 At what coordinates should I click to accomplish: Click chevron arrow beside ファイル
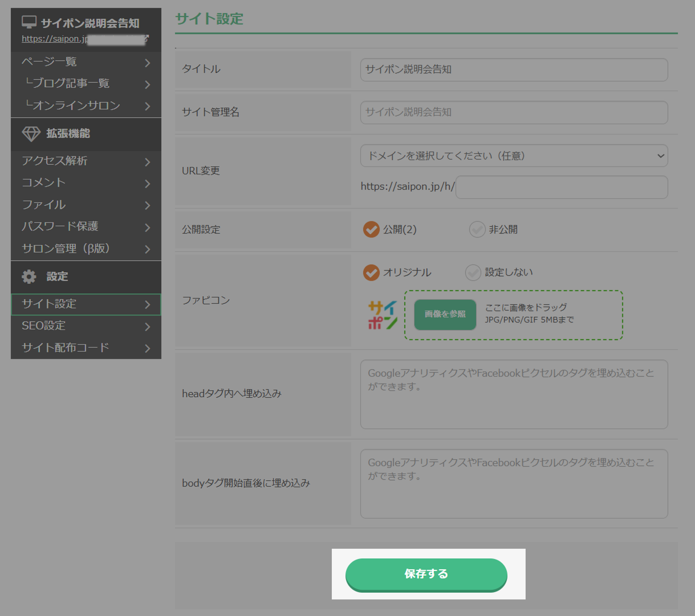[147, 205]
